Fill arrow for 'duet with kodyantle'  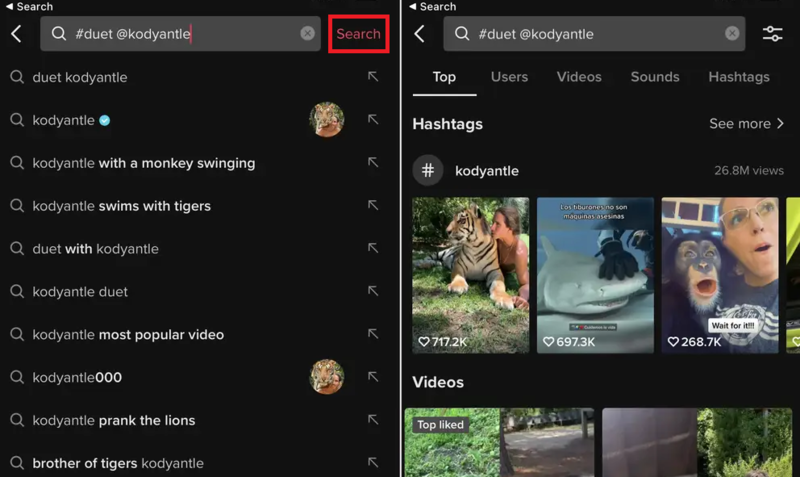[373, 248]
